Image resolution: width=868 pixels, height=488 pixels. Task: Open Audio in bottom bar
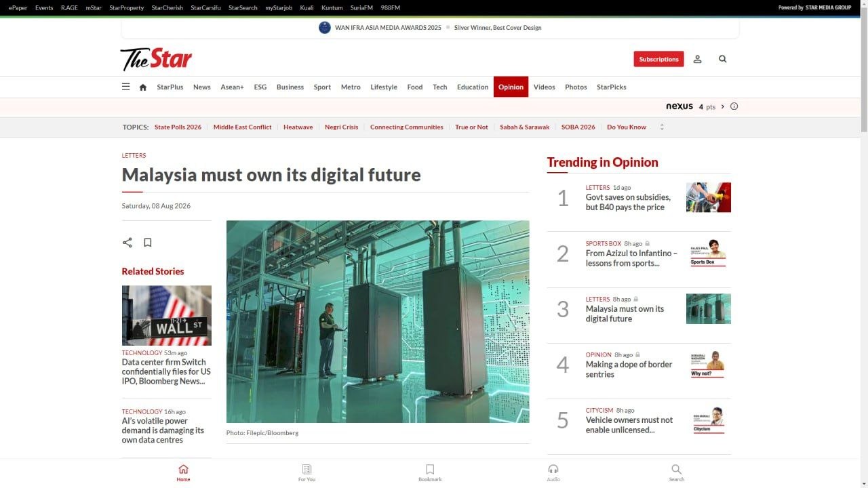pyautogui.click(x=553, y=473)
